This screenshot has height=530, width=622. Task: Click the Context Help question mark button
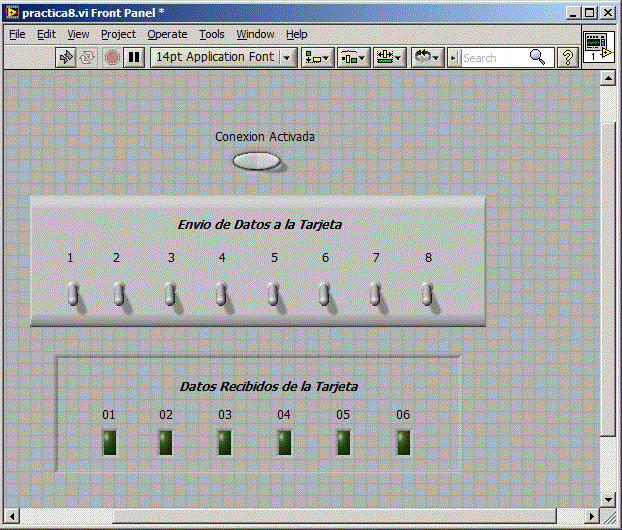click(568, 58)
